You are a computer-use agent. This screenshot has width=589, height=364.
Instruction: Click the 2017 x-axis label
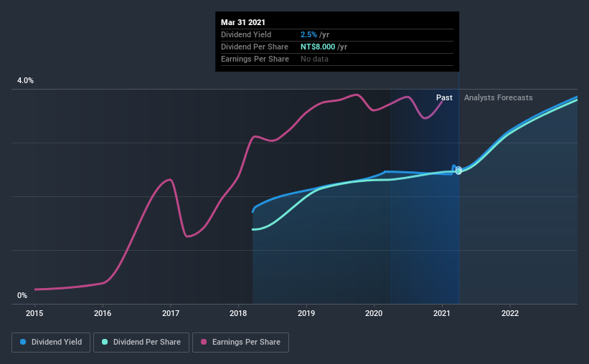[171, 313]
